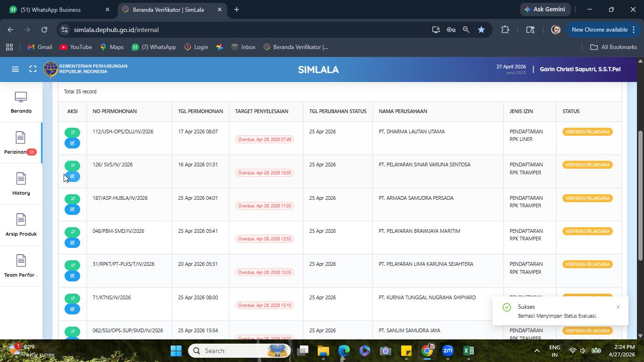Click blue edit icon for 187/ASP-HUBLA/IV/2026
Viewport: 644px width, 362px height.
coord(73,209)
